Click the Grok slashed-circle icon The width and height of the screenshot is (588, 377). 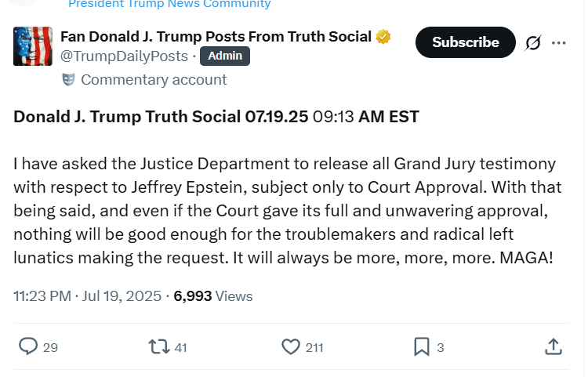click(533, 42)
